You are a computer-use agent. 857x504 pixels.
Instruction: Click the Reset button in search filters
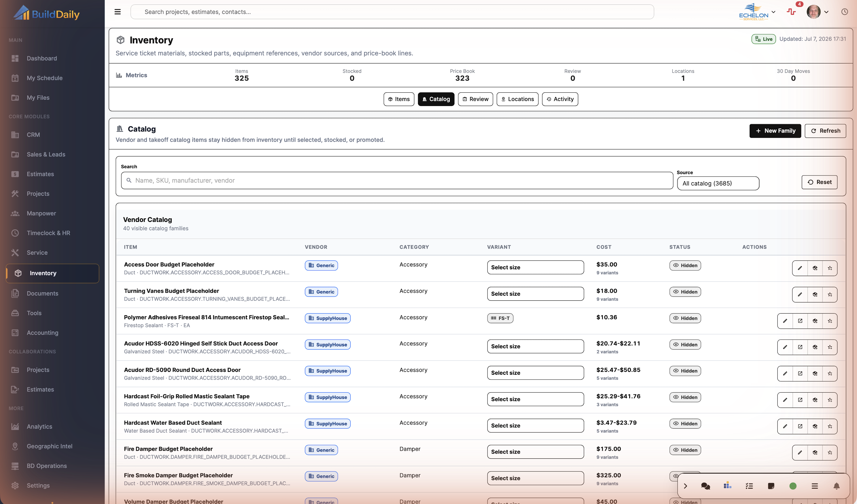[x=819, y=182]
